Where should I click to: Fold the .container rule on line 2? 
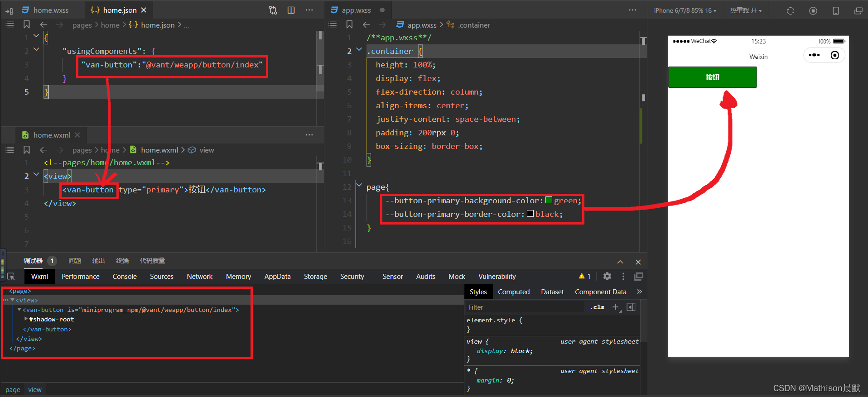(x=359, y=49)
